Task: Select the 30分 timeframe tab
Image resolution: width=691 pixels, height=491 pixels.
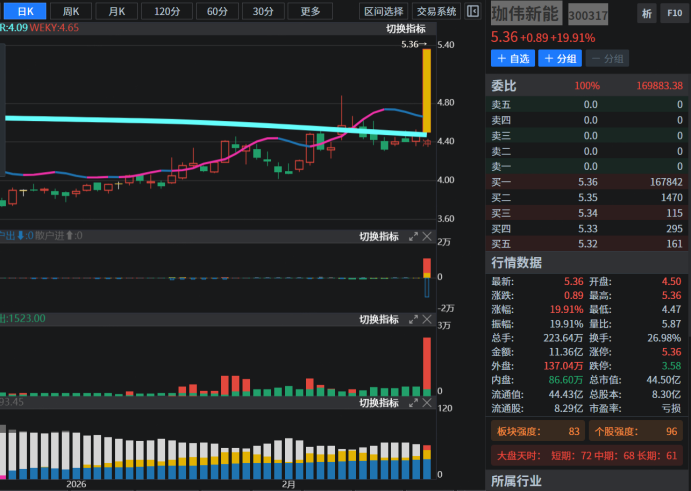Action: point(262,11)
